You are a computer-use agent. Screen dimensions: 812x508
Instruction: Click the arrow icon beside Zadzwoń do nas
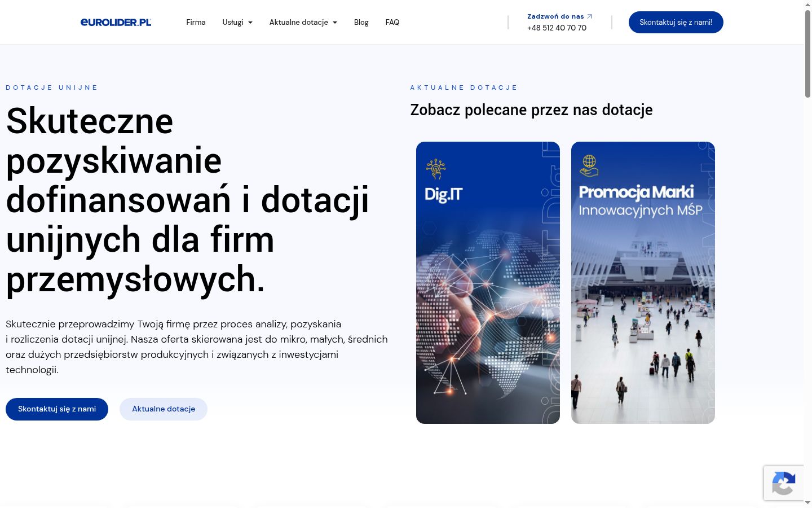coord(590,16)
